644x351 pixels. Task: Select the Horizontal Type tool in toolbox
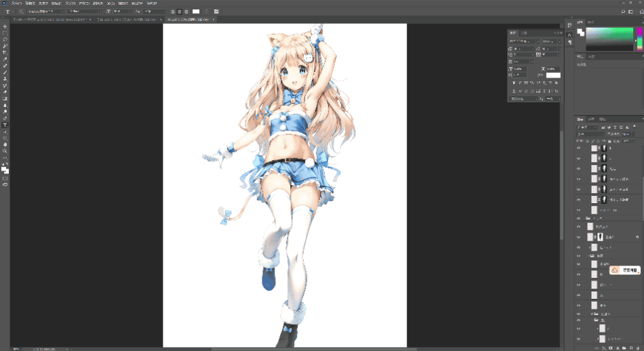click(x=5, y=125)
